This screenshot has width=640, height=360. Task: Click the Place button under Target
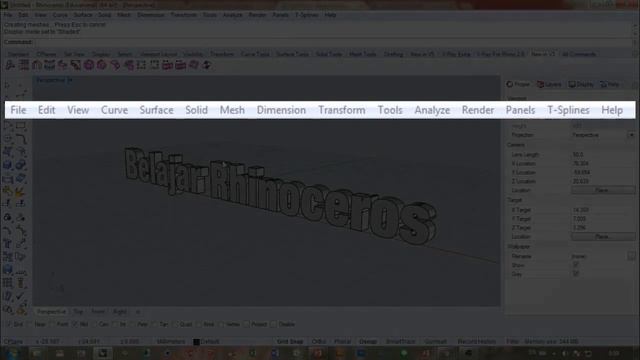[x=602, y=237]
